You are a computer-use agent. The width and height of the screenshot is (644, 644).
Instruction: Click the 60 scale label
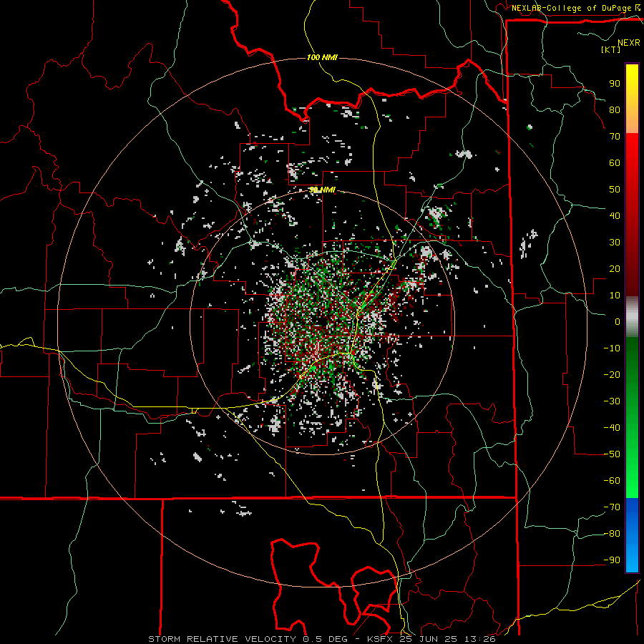(615, 162)
